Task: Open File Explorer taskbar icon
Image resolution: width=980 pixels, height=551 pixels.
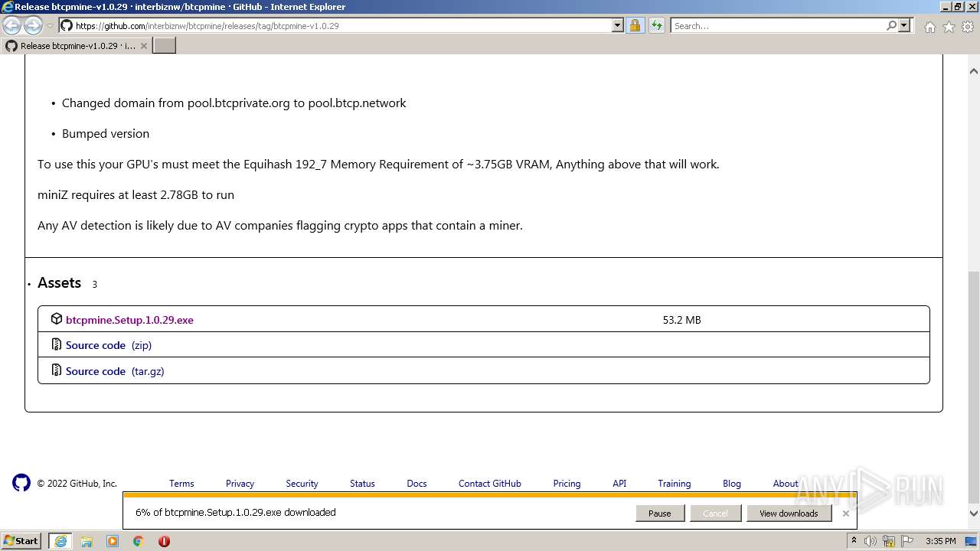Action: pyautogui.click(x=87, y=541)
